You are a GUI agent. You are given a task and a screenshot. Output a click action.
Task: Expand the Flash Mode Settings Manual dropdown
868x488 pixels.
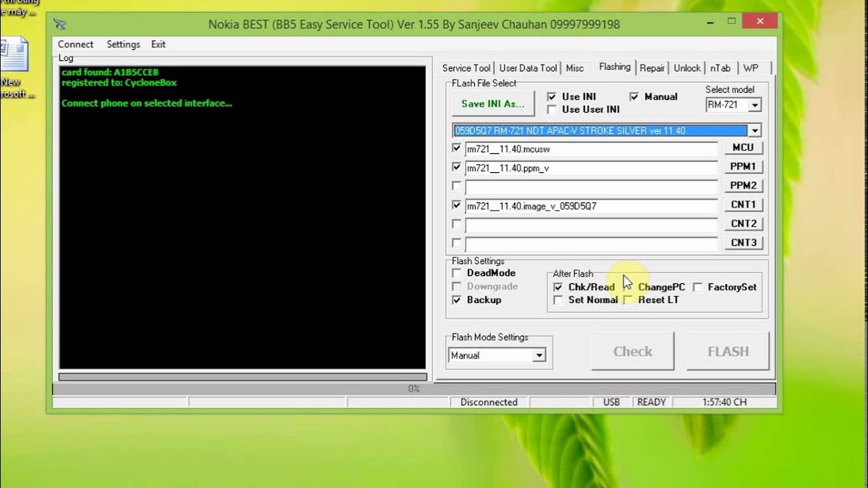(x=539, y=355)
